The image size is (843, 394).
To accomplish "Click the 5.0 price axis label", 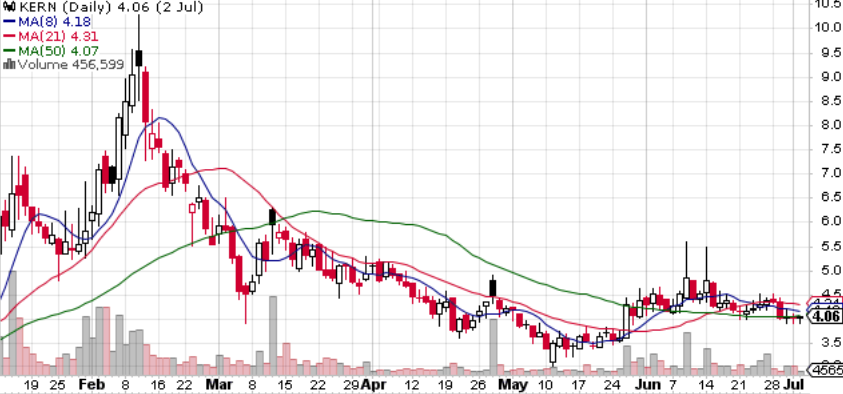I will click(x=830, y=270).
